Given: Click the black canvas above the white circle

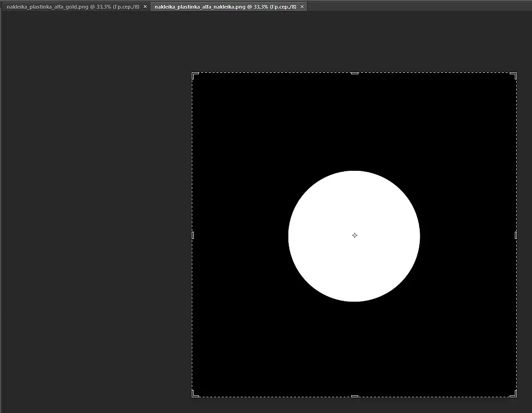Looking at the screenshot, I should 354,122.
